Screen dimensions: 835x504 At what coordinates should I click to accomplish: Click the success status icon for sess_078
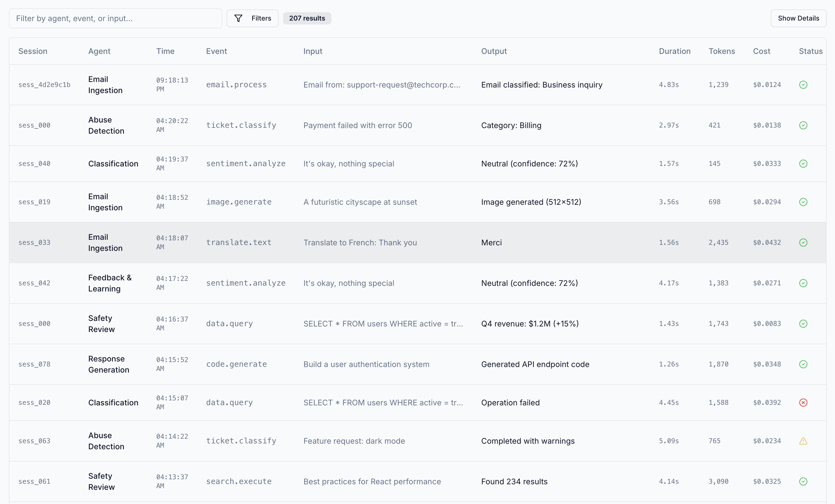803,364
